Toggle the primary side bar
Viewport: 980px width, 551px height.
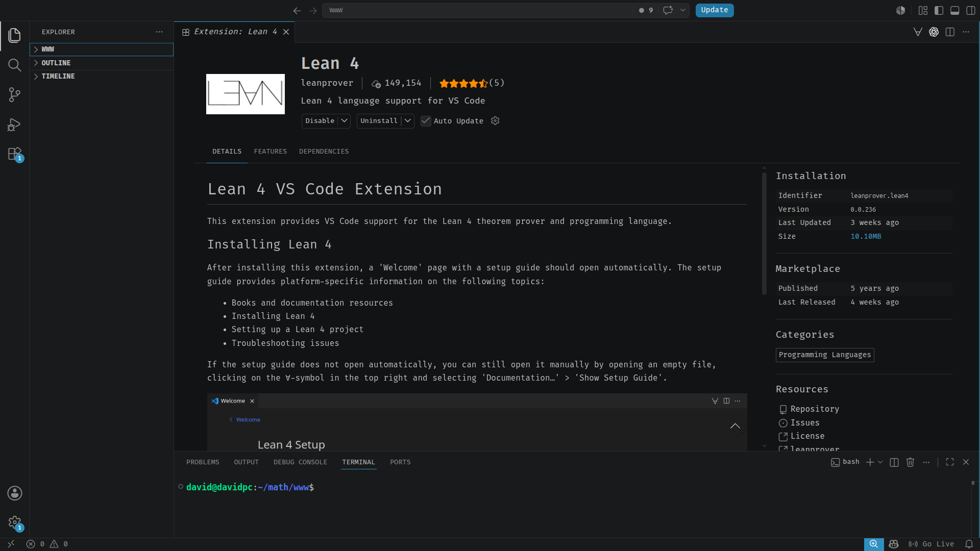(x=939, y=10)
